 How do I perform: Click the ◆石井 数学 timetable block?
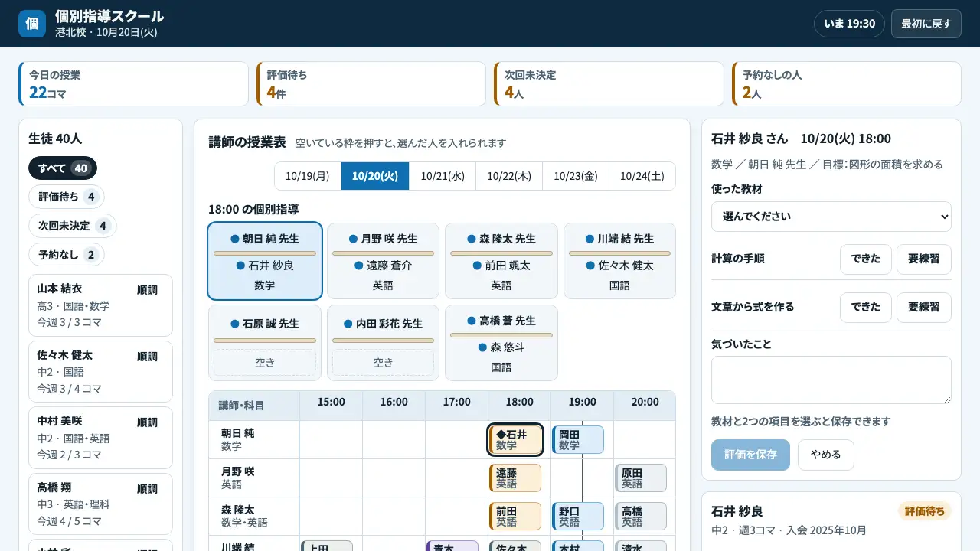515,440
